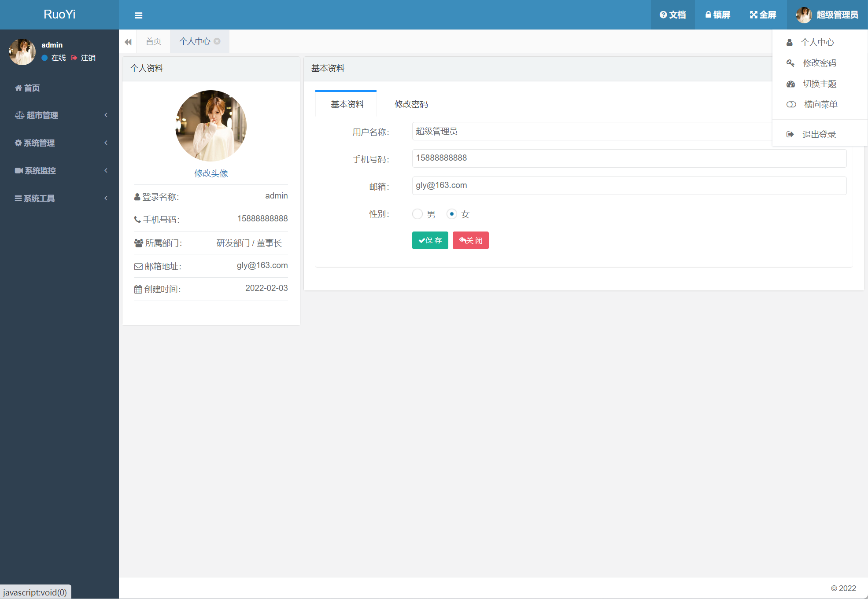This screenshot has width=868, height=599.
Task: Click the 手机号码 input field
Action: [x=629, y=158]
